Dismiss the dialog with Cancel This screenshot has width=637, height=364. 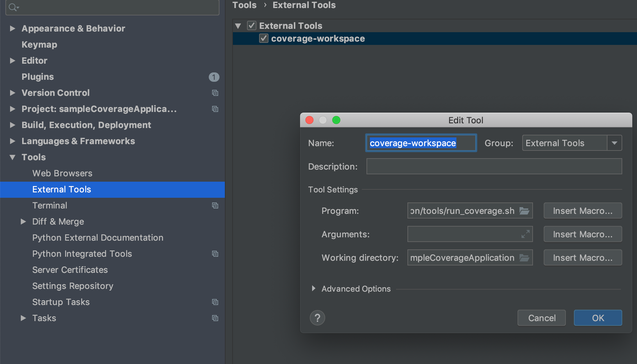(541, 318)
